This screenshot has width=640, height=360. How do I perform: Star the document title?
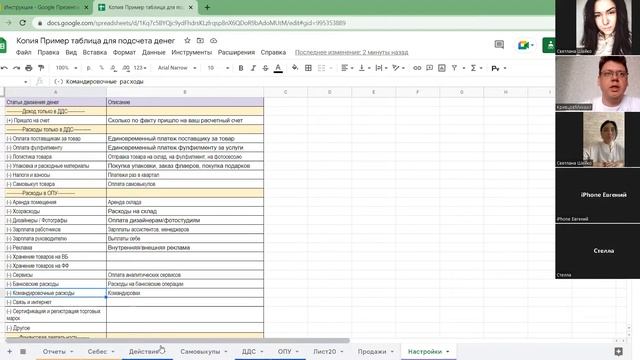coord(187,41)
